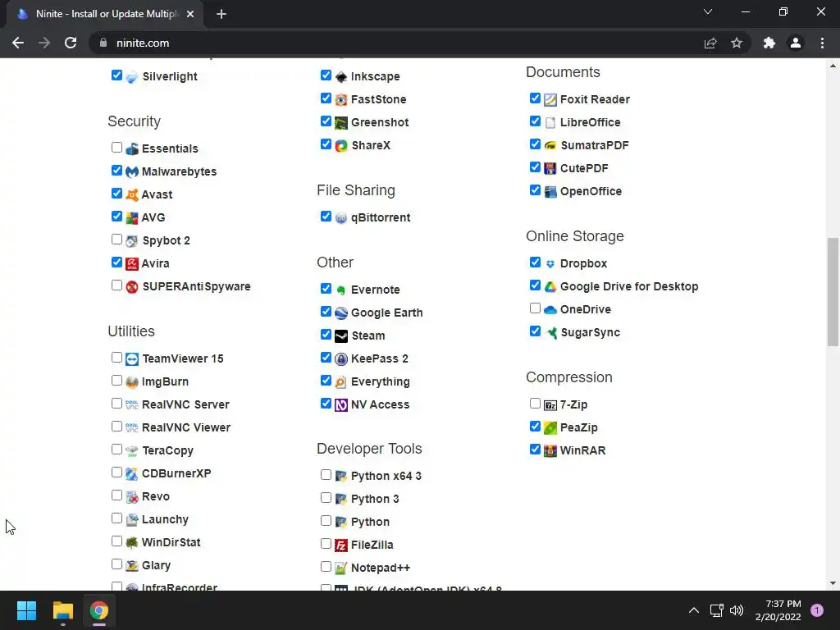
Task: Click the NV Access icon
Action: coord(341,405)
